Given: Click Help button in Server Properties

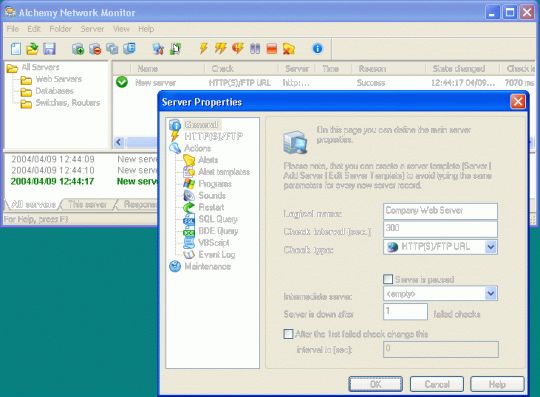Looking at the screenshot, I should [497, 384].
